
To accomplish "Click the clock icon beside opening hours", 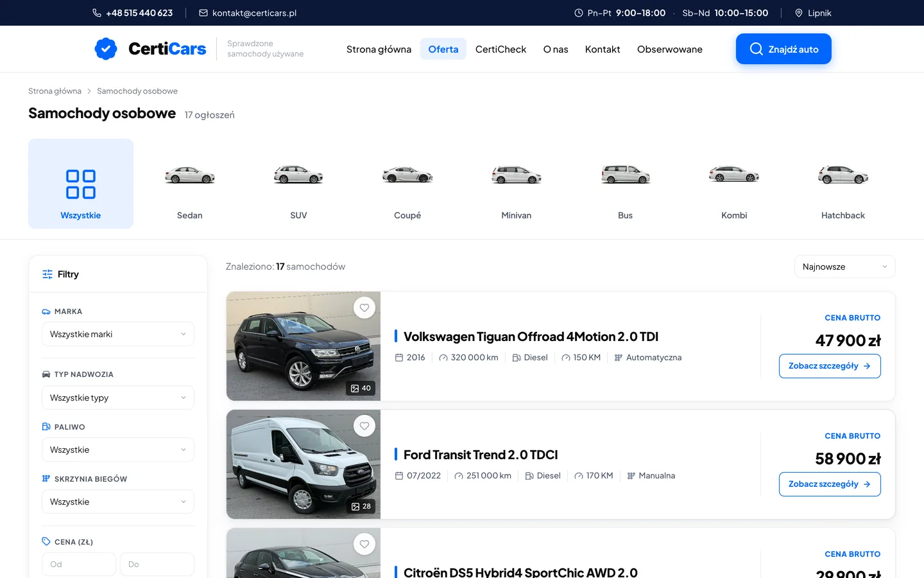I will tap(579, 13).
